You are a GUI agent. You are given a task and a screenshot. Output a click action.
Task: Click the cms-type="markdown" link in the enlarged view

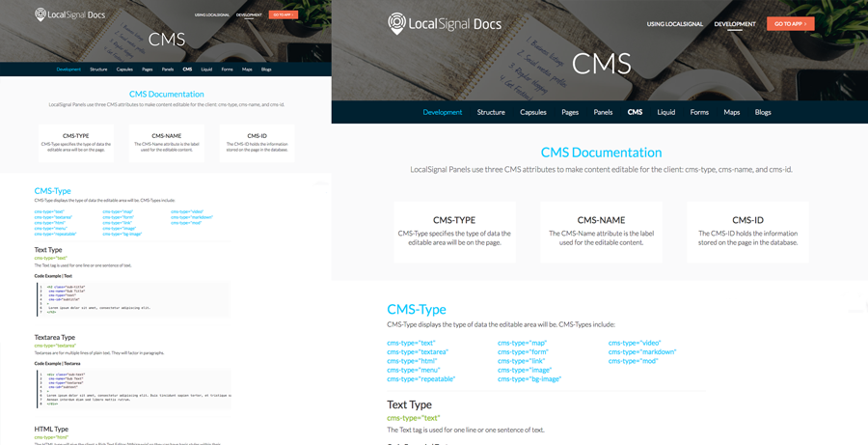coord(642,352)
